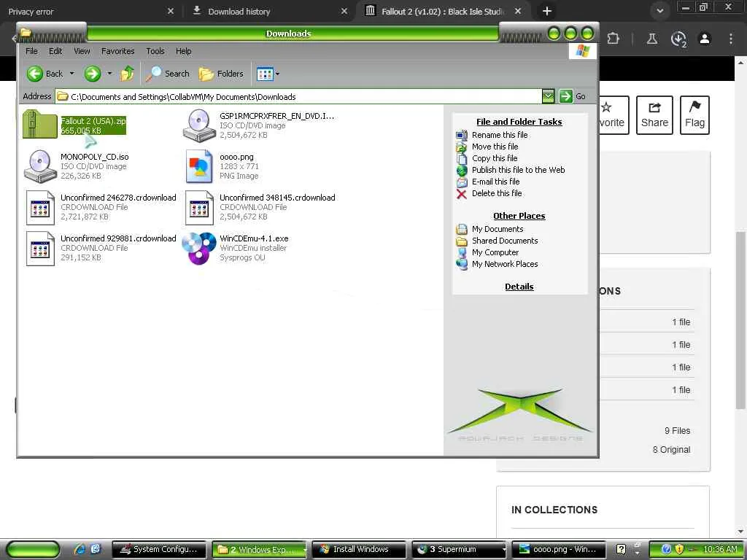
Task: Click the green Back arrow button
Action: 35,74
